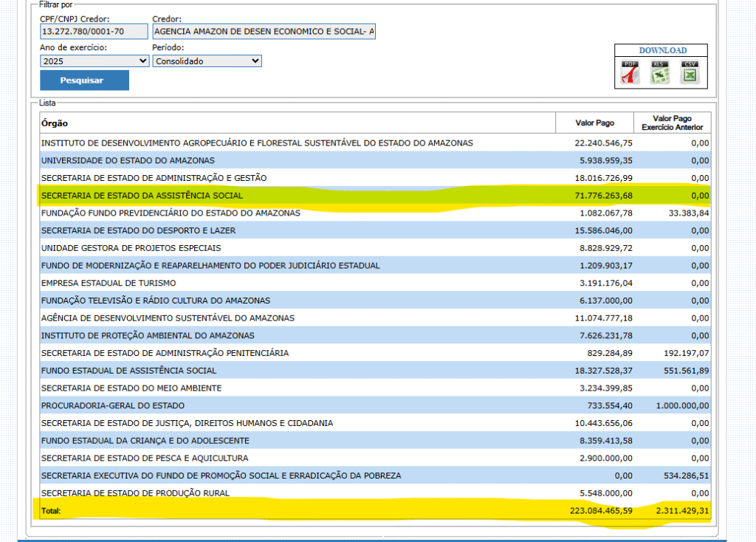Click the Valor Pago column header
Screen dimensions: 756x542
[x=594, y=123]
